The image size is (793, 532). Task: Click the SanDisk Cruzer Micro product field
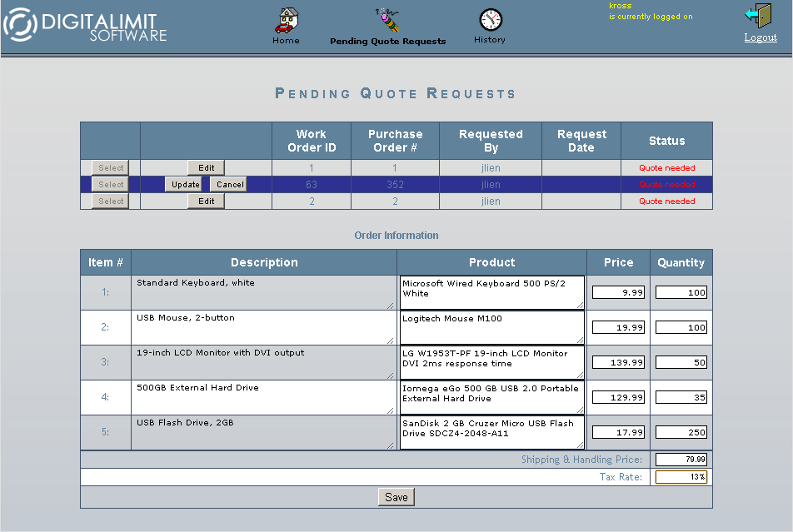pyautogui.click(x=492, y=432)
